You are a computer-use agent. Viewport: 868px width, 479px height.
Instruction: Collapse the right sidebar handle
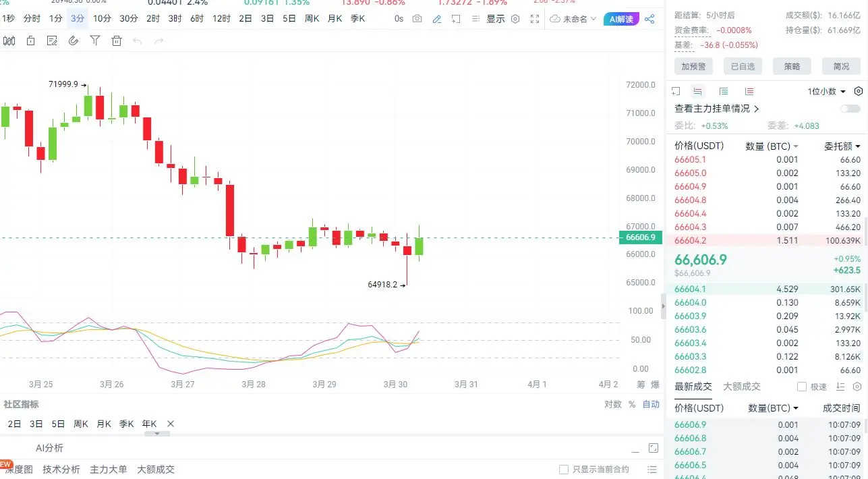pos(662,306)
